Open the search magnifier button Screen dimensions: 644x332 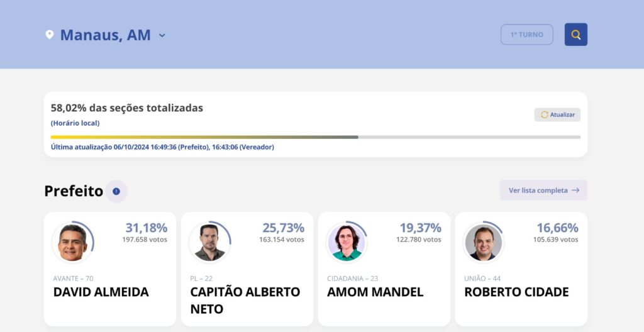tap(575, 35)
